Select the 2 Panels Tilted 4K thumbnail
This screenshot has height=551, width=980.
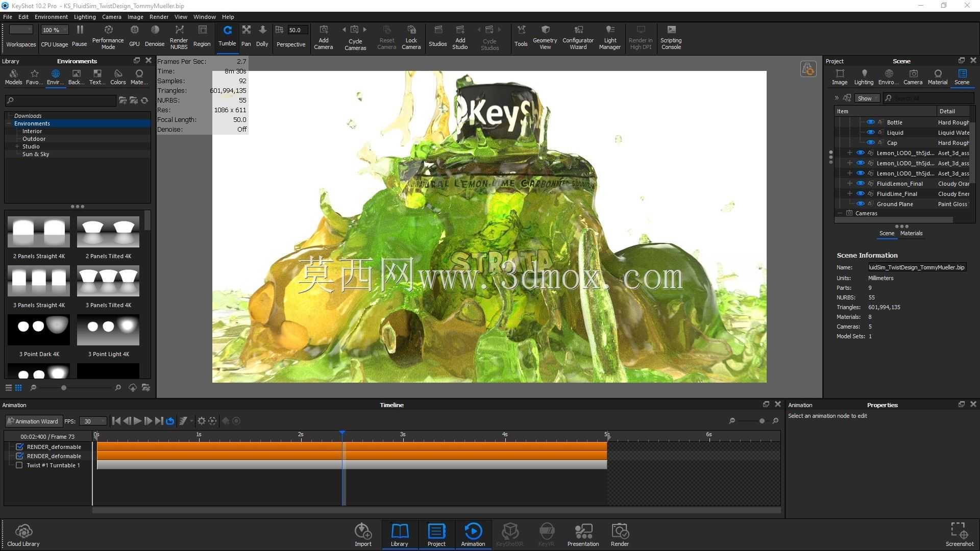click(x=108, y=238)
